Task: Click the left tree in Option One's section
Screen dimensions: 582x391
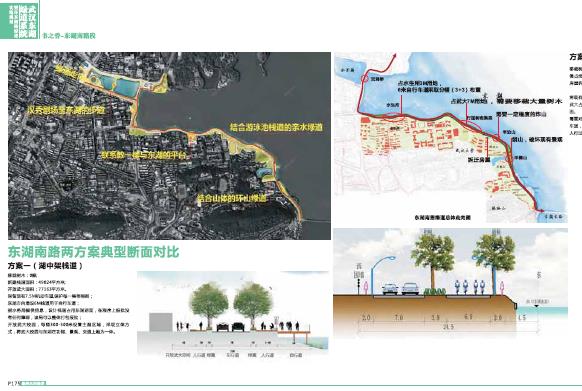Action: [209, 305]
